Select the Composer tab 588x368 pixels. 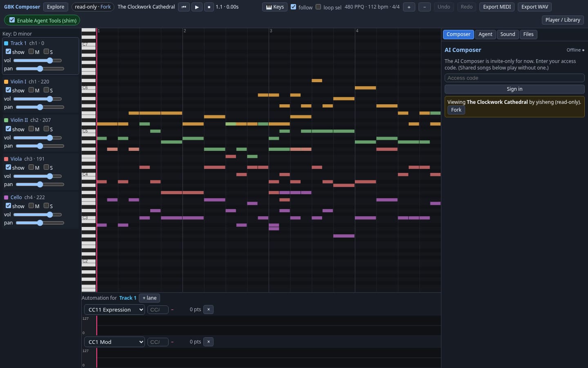click(x=458, y=34)
